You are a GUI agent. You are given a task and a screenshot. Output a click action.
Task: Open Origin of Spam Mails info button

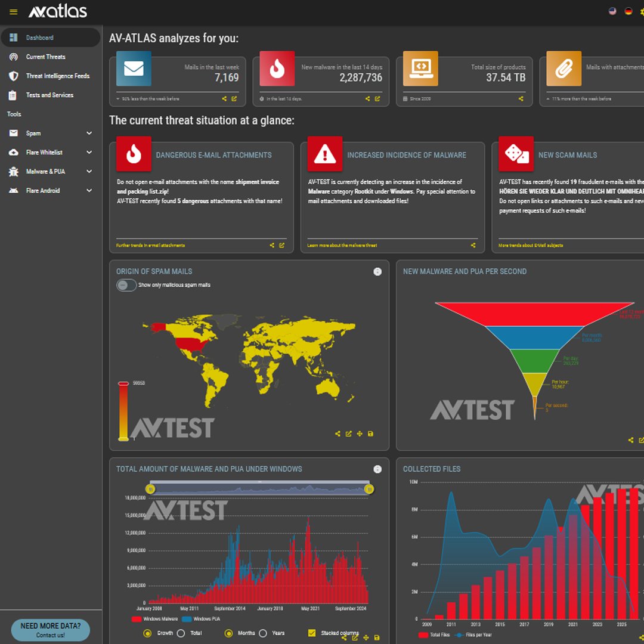click(377, 271)
